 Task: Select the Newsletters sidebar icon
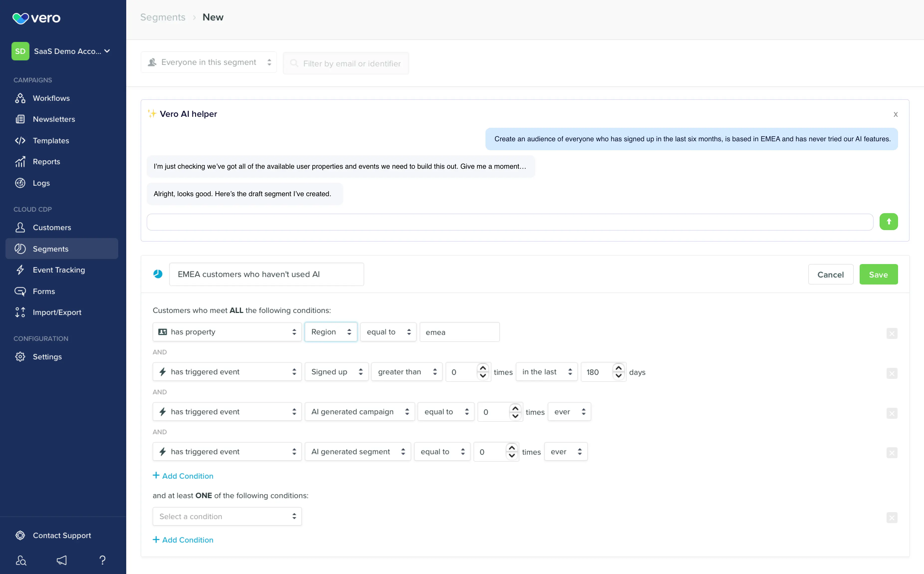[20, 119]
